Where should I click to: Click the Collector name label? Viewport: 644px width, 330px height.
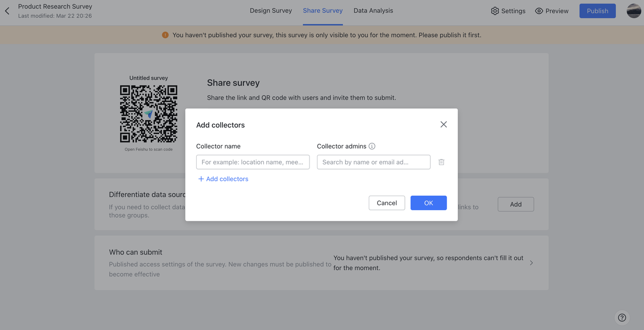pyautogui.click(x=218, y=146)
